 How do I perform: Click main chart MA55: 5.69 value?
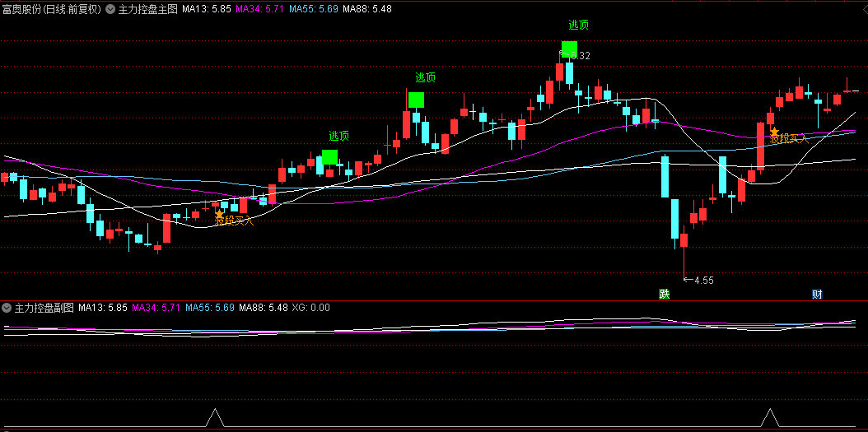pyautogui.click(x=313, y=9)
